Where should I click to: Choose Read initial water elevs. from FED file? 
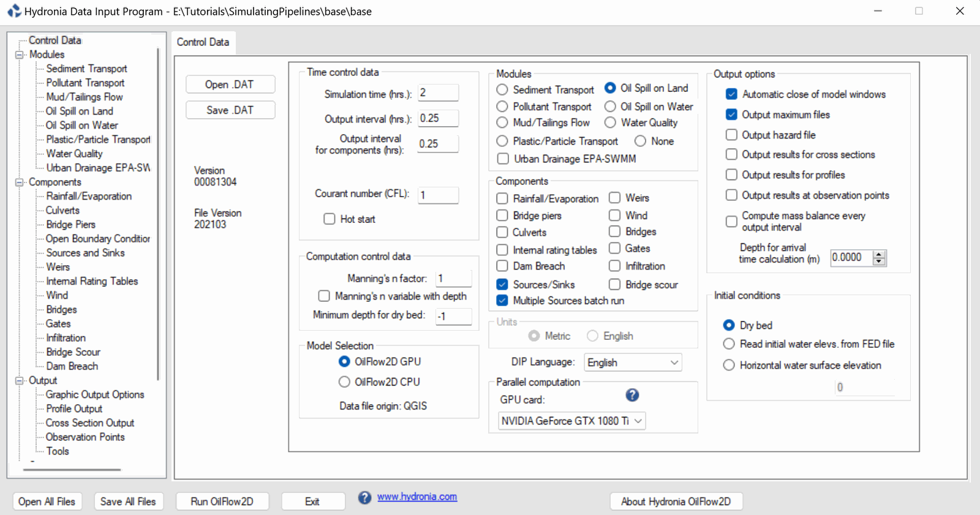pos(729,344)
